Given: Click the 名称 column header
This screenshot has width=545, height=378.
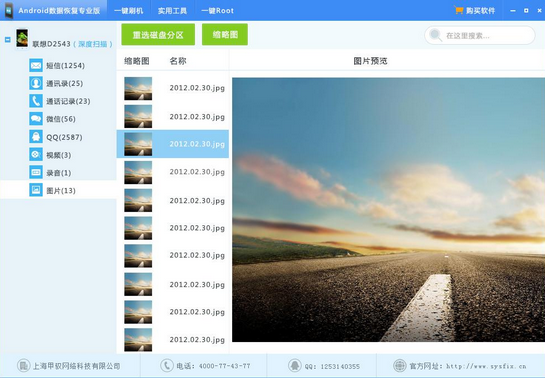Looking at the screenshot, I should [178, 61].
